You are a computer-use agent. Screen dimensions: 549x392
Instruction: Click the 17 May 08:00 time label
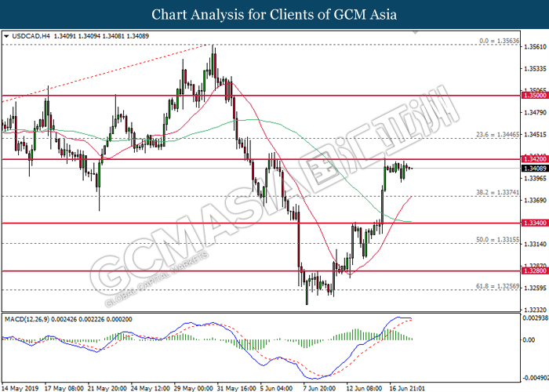(x=64, y=388)
